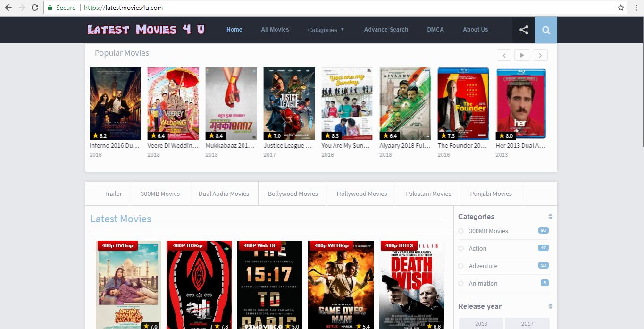The image size is (644, 329).
Task: Select 300MB Movies tab
Action: 160,194
